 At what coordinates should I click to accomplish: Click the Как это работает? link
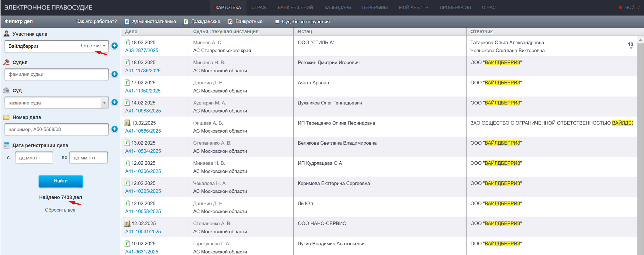pyautogui.click(x=97, y=21)
